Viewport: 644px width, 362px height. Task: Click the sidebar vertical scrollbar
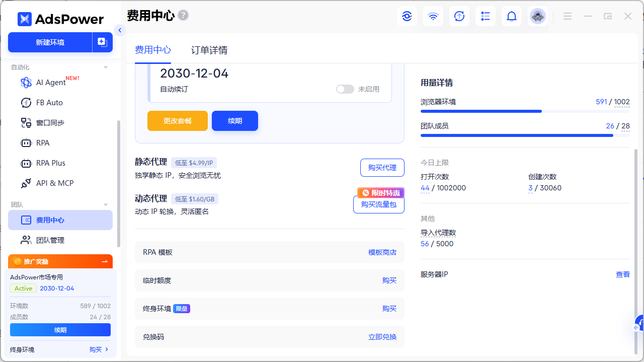[x=119, y=183]
